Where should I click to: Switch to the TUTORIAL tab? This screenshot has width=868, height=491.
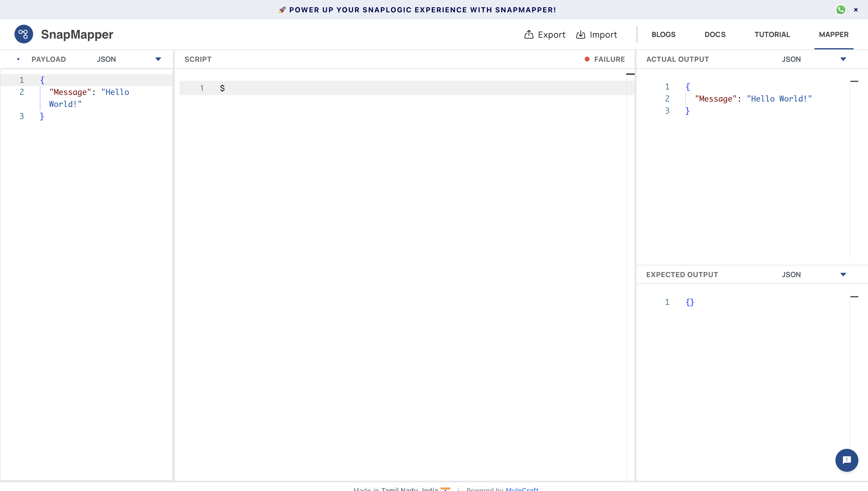(x=772, y=34)
